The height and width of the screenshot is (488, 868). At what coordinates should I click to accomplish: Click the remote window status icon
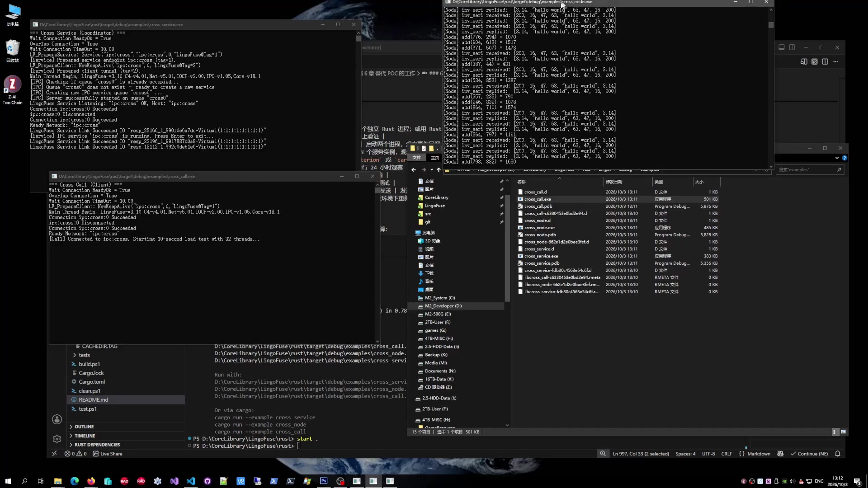54,454
